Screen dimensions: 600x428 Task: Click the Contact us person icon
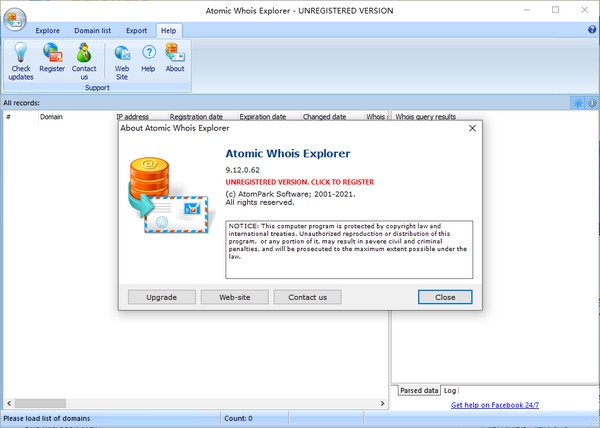(x=84, y=52)
